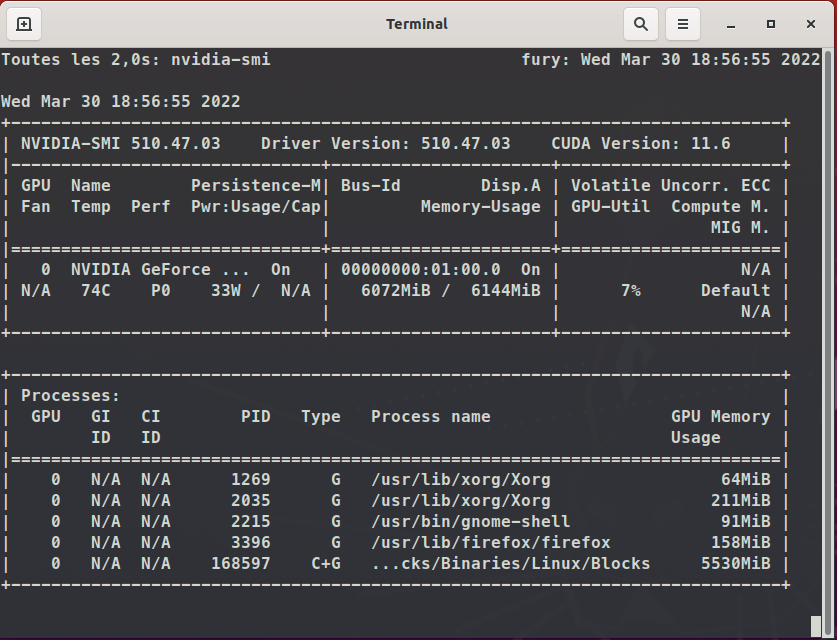Click the 33W power usage value
Image resolution: width=837 pixels, height=640 pixels.
(226, 290)
